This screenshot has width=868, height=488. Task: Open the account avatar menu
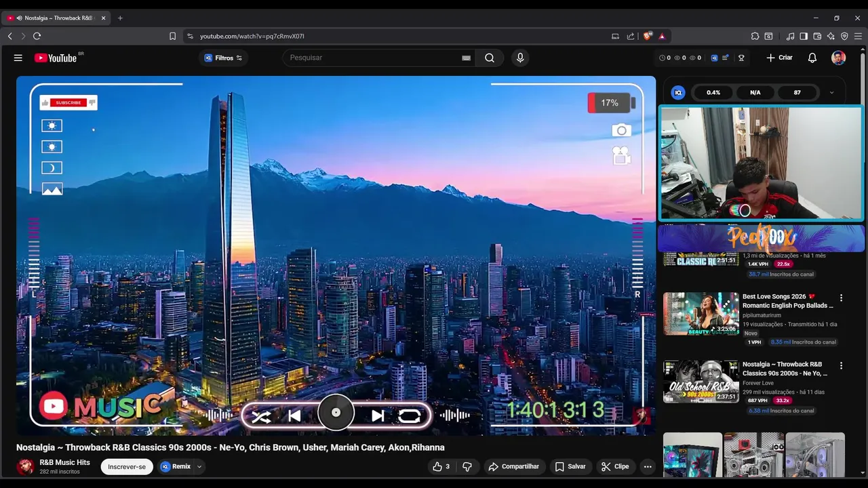(x=839, y=58)
